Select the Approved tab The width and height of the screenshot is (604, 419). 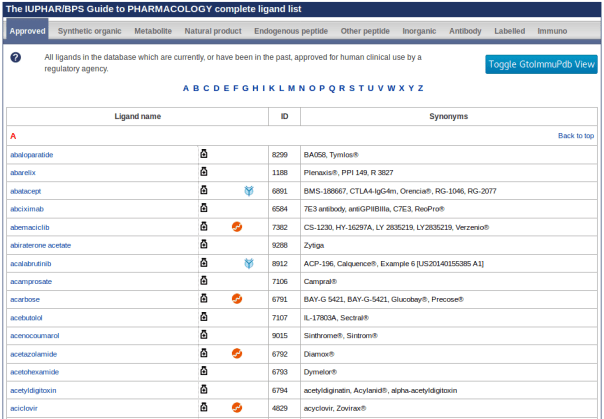[x=27, y=31]
